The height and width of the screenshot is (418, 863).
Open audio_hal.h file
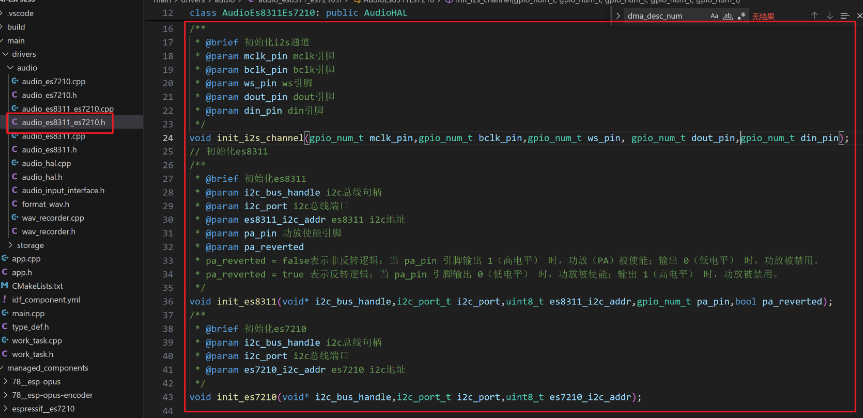point(42,177)
